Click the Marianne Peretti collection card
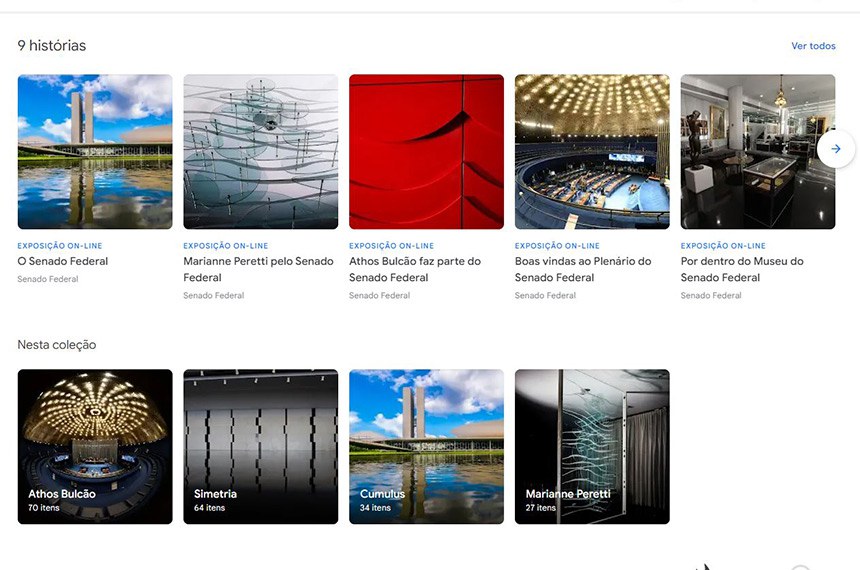860x570 pixels. click(x=592, y=446)
